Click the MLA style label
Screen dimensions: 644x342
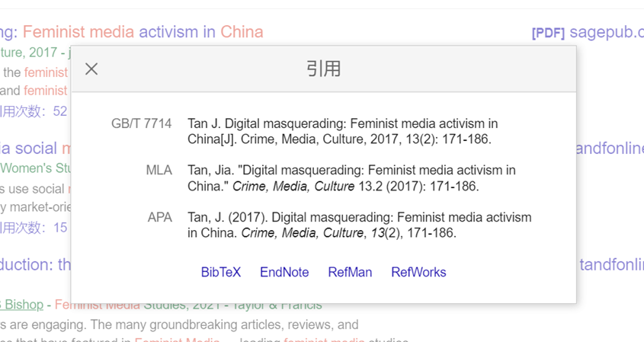coord(159,171)
